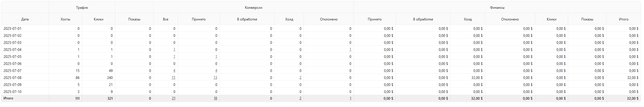Click the first Клики header under Трафик
The height and width of the screenshot is (107, 644).
99,19
